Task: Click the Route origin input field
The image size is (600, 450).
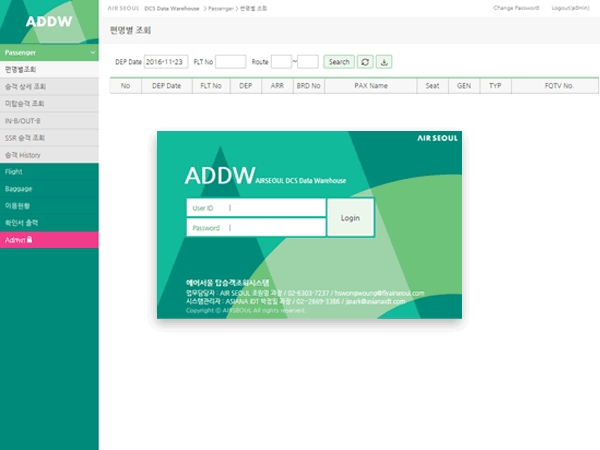Action: pos(281,62)
